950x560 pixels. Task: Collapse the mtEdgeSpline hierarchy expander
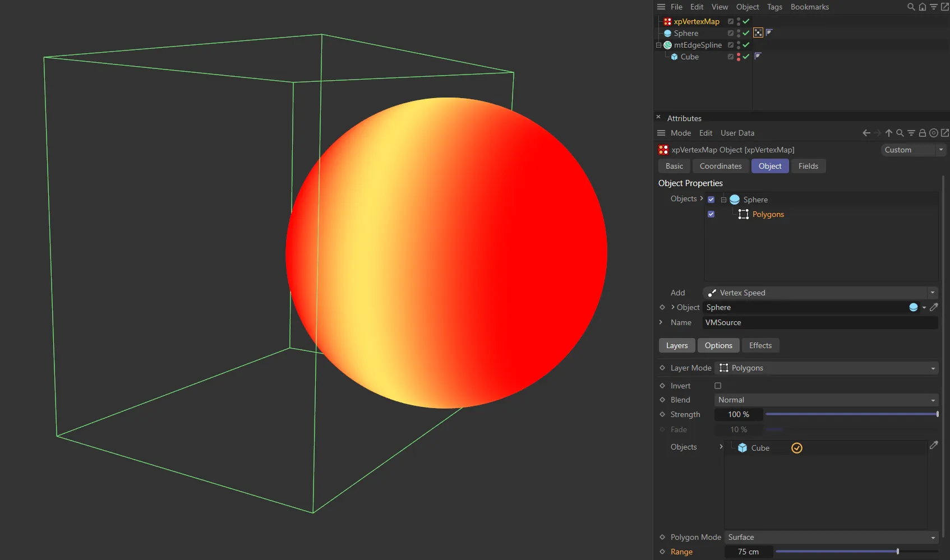(x=658, y=45)
